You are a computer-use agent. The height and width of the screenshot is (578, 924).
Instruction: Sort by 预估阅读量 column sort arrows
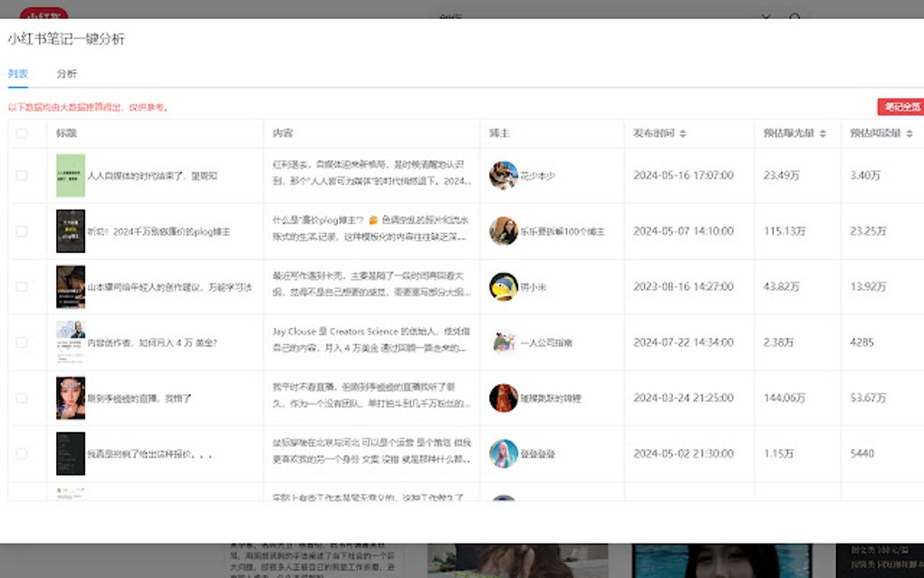click(910, 133)
